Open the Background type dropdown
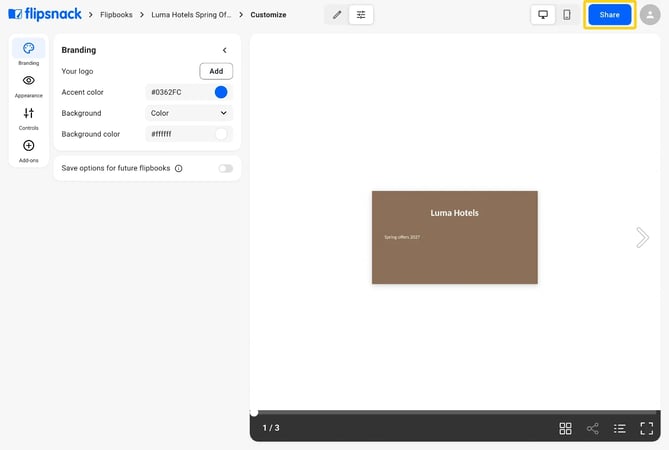This screenshot has width=669, height=450. 189,113
